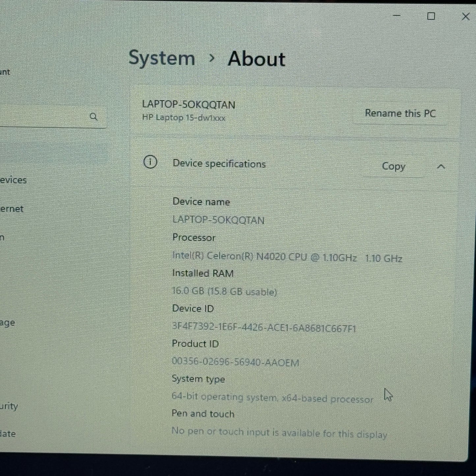
Task: Open Windows Update settings
Action: pyautogui.click(x=8, y=434)
